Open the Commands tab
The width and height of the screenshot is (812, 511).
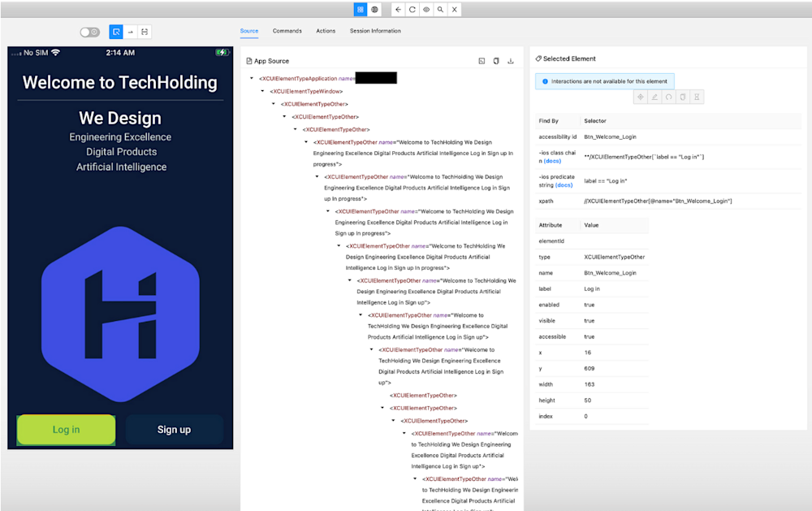(x=287, y=31)
